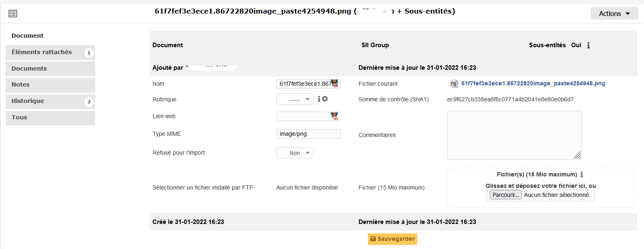
Task: Click inside the Commentaires text area
Action: [514, 135]
